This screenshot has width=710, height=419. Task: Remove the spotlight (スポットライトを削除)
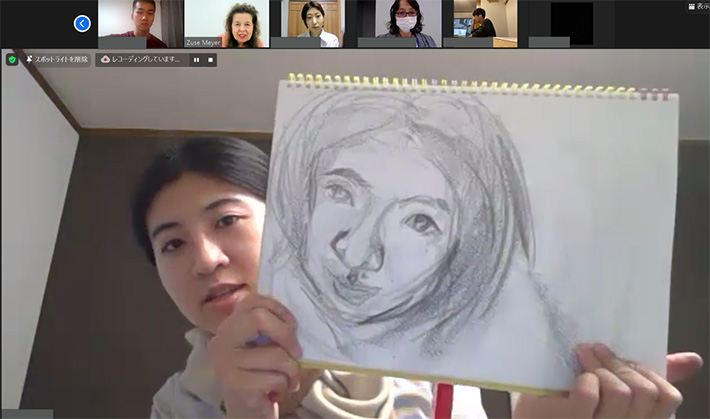(60, 60)
